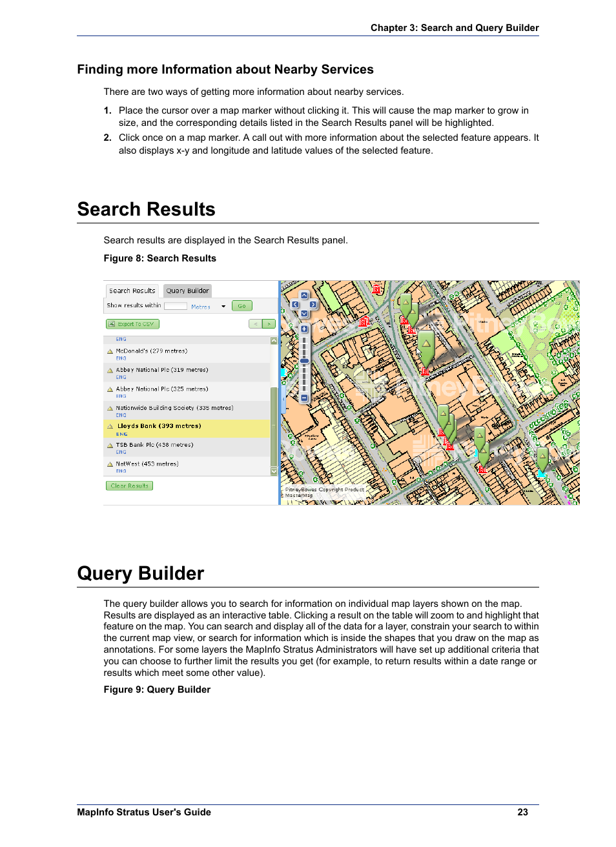
Task: Click the green Go button
Action: [242, 306]
